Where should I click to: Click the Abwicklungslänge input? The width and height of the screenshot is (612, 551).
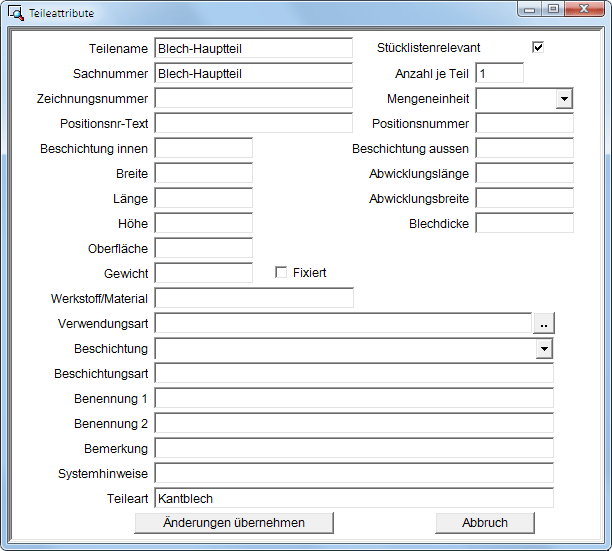tap(525, 173)
